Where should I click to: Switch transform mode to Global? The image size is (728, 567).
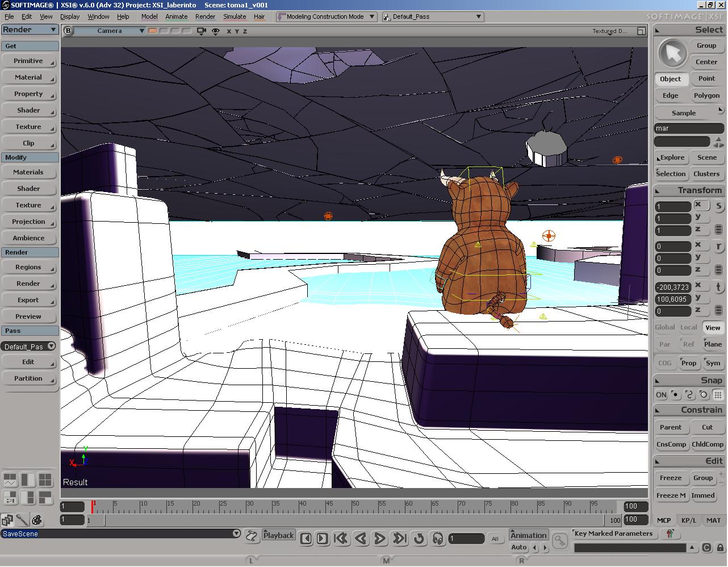click(x=665, y=327)
